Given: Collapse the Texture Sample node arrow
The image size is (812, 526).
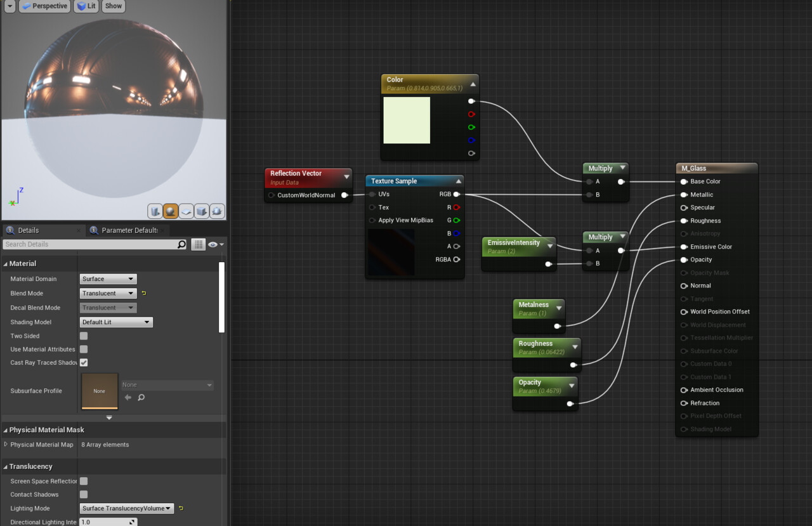Looking at the screenshot, I should [458, 181].
